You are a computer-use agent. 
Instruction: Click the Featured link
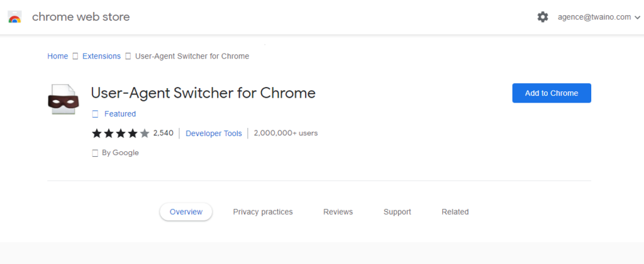pos(120,114)
